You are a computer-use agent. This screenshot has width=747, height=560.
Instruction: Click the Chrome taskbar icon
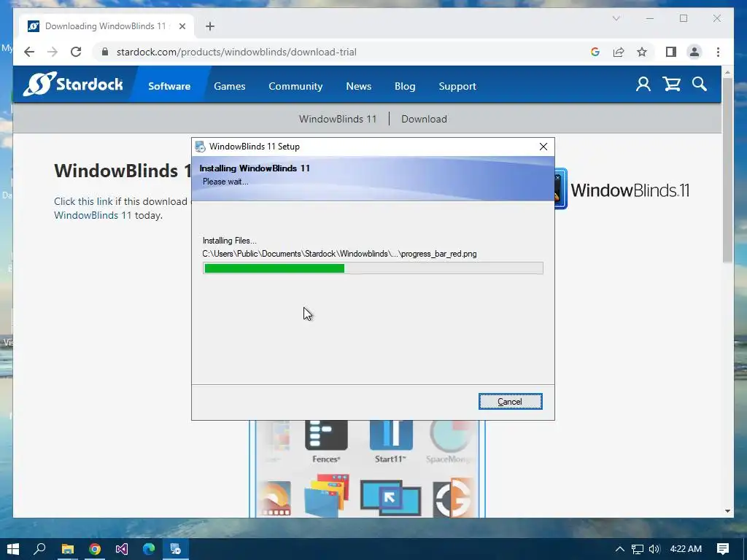point(95,549)
